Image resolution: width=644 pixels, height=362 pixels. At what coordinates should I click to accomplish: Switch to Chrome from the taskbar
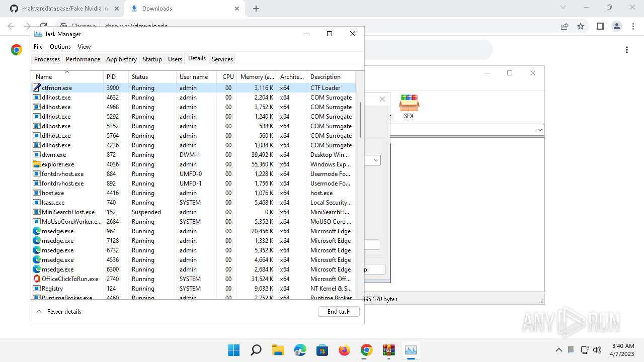pos(367,350)
